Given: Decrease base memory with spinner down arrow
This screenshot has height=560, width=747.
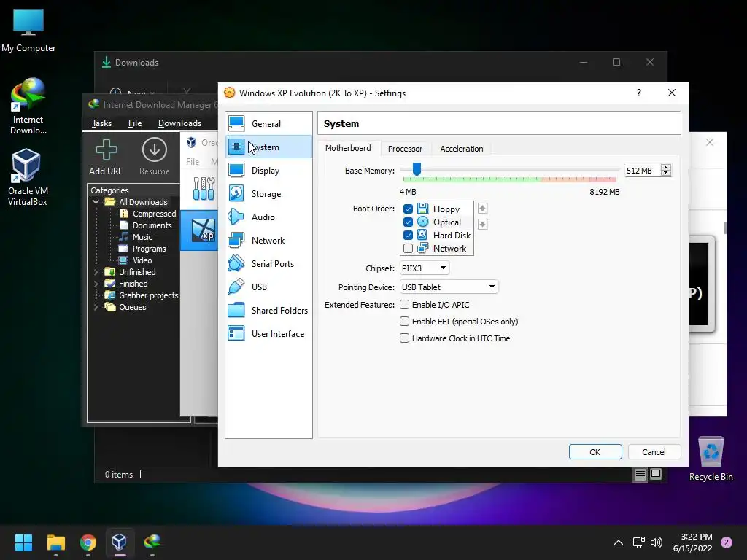Looking at the screenshot, I should [x=666, y=174].
